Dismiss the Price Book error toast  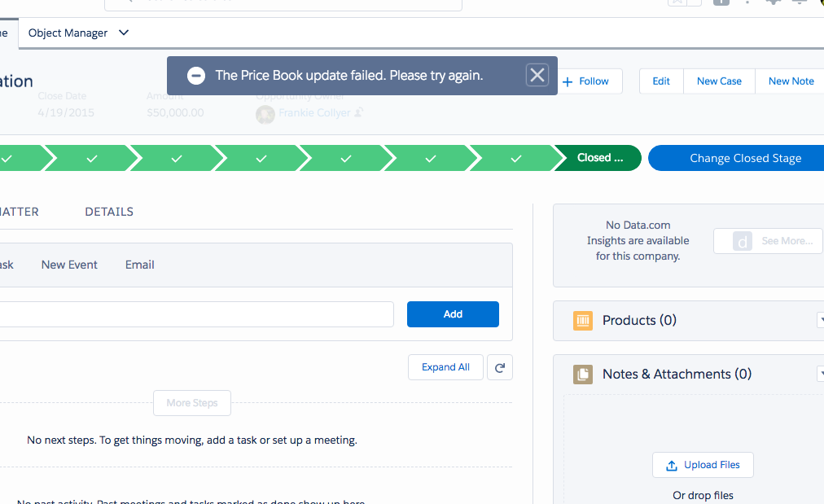tap(537, 76)
